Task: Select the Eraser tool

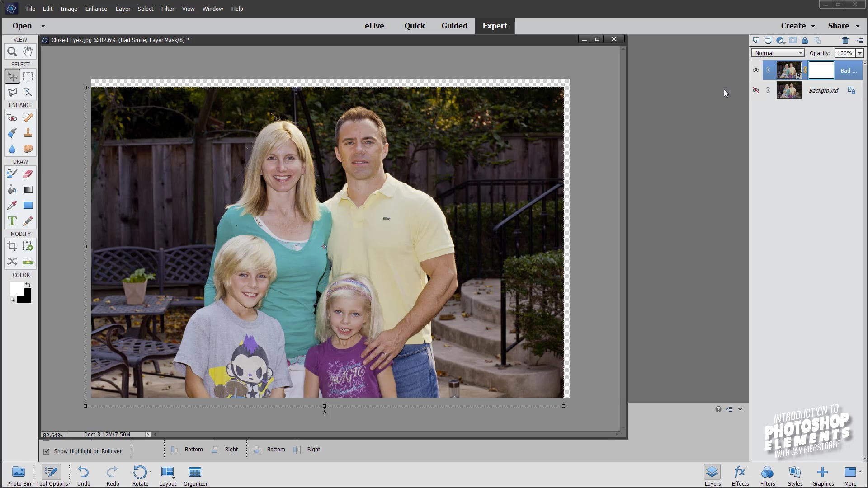Action: [x=28, y=174]
